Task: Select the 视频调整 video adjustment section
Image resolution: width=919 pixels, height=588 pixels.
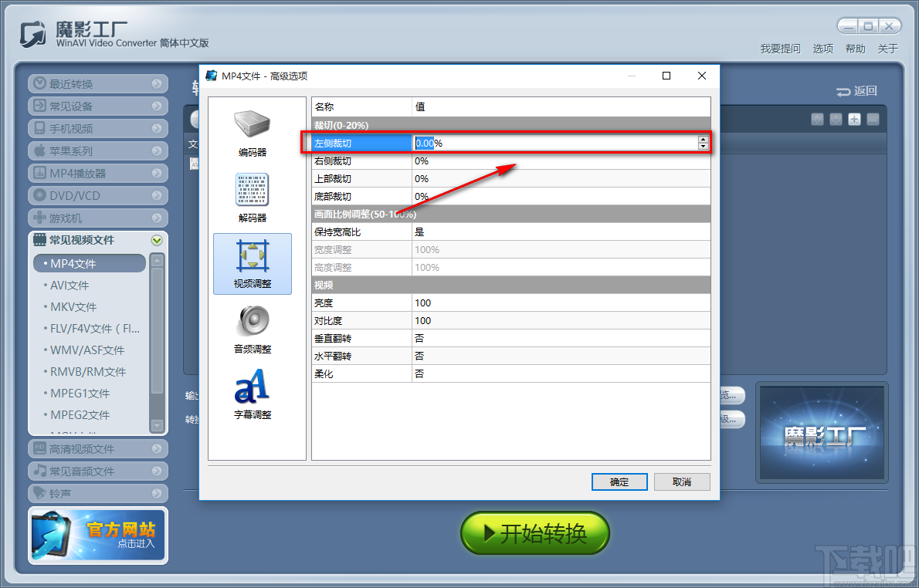Action: [x=253, y=264]
